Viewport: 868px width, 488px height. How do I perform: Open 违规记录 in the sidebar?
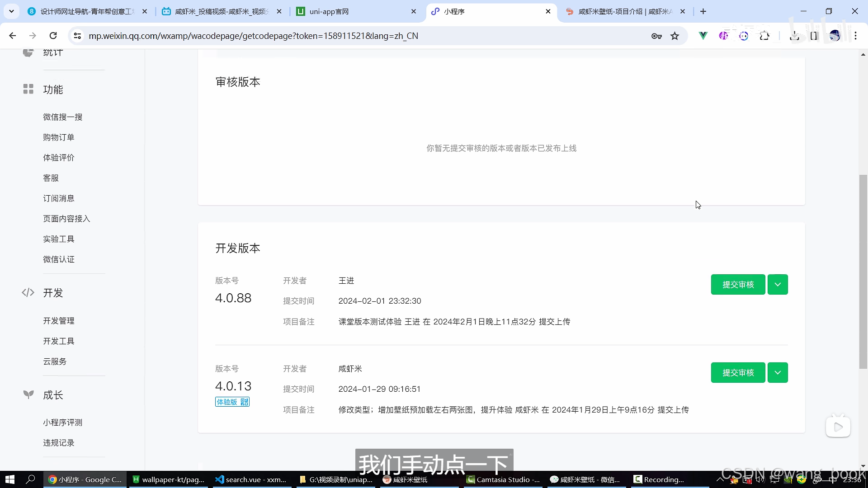coord(59,443)
